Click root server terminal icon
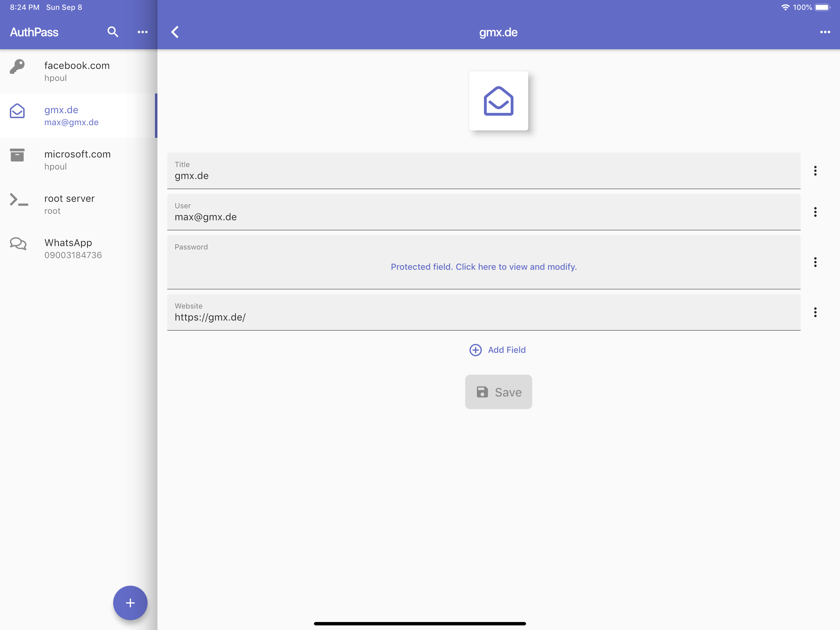The width and height of the screenshot is (840, 630). 19,199
